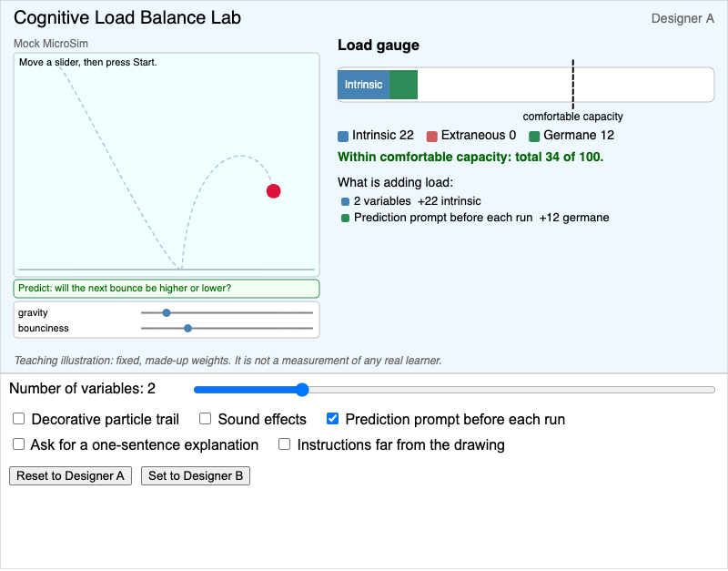Click Reset to Designer A button
This screenshot has height=571, width=728.
pyautogui.click(x=71, y=475)
